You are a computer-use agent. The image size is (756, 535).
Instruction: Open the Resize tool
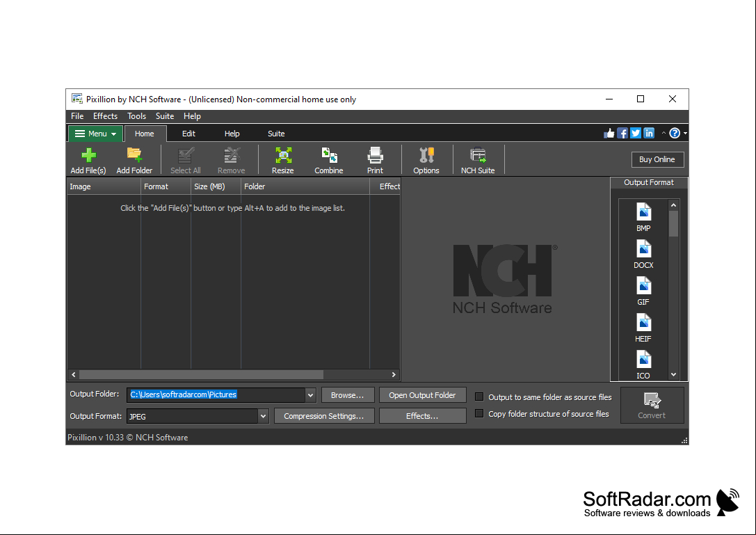click(x=283, y=160)
